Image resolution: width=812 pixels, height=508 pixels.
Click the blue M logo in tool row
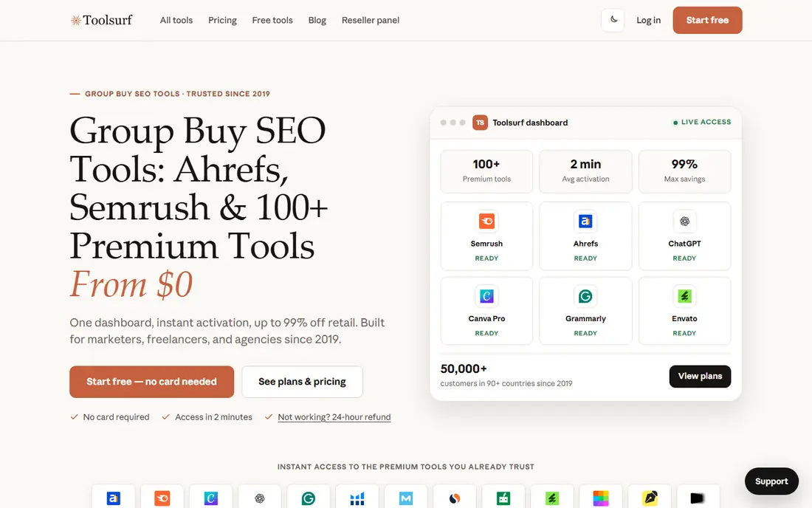tap(405, 498)
